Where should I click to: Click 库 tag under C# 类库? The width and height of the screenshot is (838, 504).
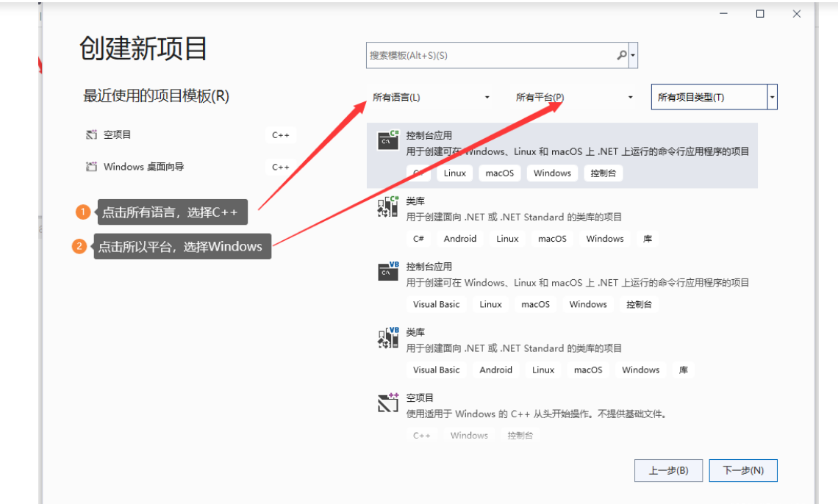point(647,239)
